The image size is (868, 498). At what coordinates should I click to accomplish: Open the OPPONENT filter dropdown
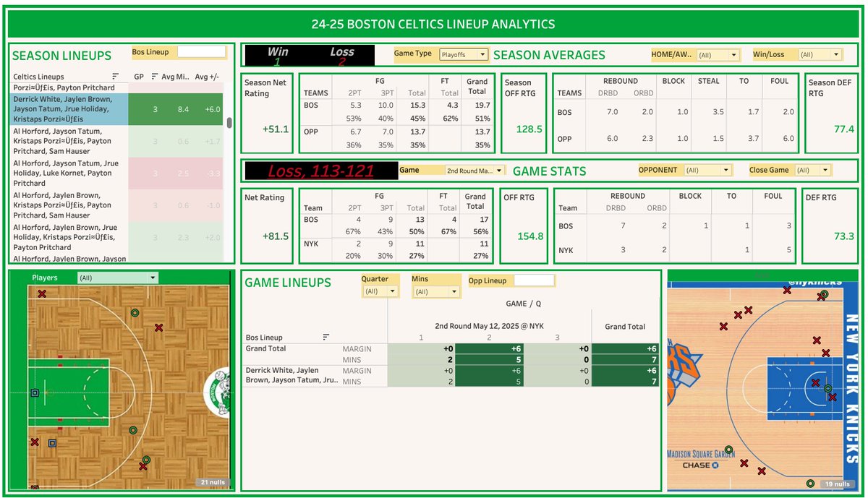pos(707,171)
